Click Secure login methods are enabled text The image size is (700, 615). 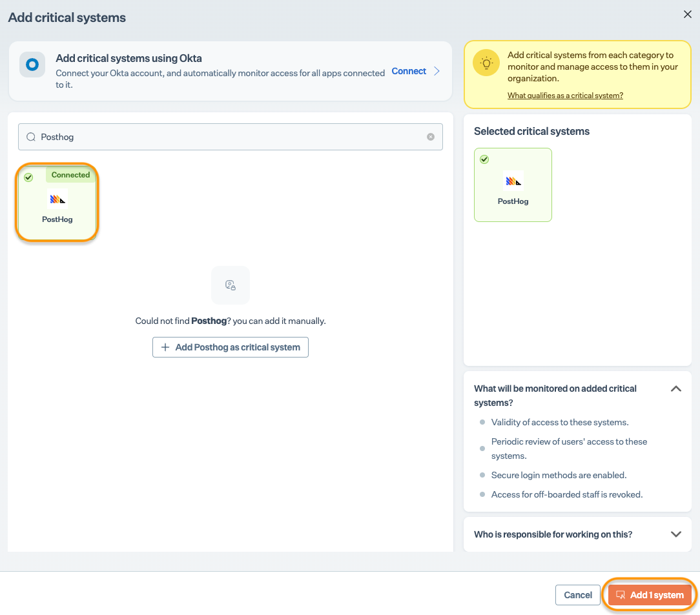[559, 476]
